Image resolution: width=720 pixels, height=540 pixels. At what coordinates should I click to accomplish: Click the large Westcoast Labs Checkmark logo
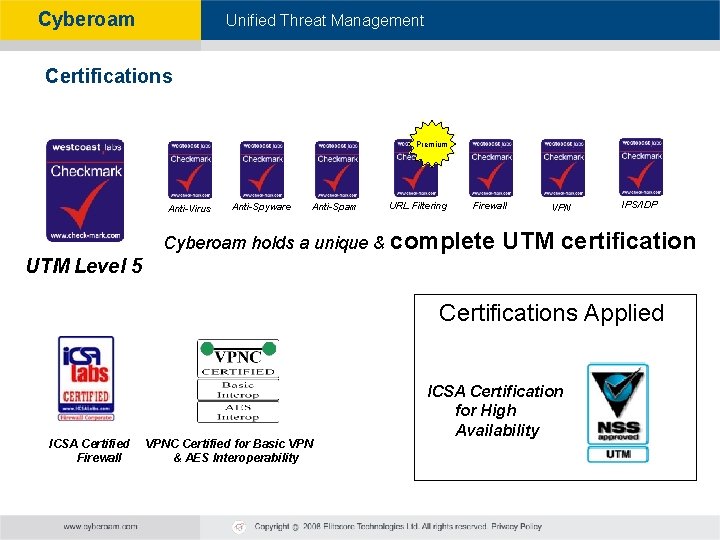(x=85, y=190)
